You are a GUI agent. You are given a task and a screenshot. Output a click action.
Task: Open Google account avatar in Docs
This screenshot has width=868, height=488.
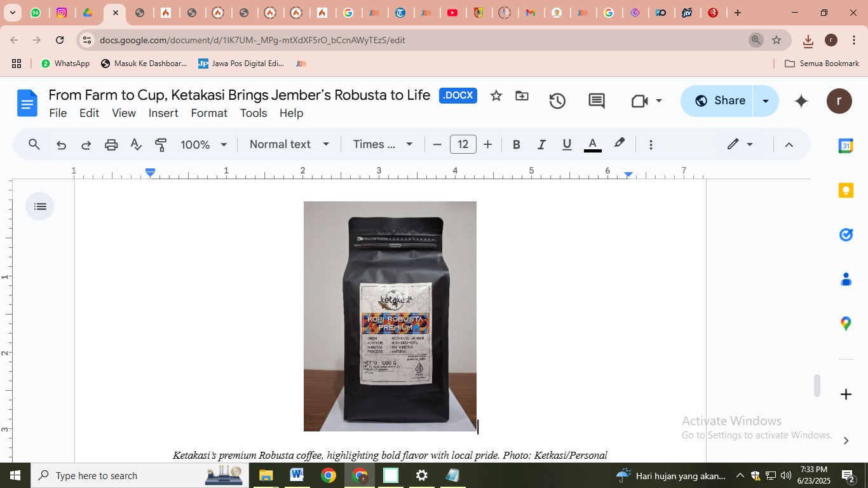839,101
